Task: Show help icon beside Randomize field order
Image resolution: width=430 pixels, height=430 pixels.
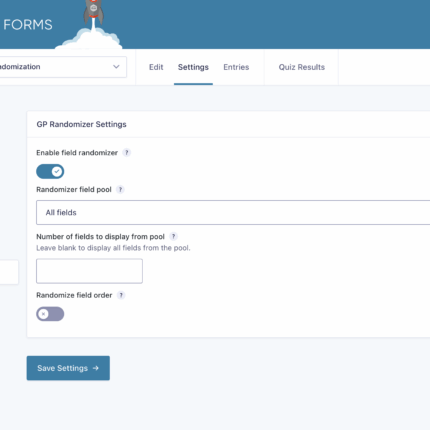Action: [121, 295]
